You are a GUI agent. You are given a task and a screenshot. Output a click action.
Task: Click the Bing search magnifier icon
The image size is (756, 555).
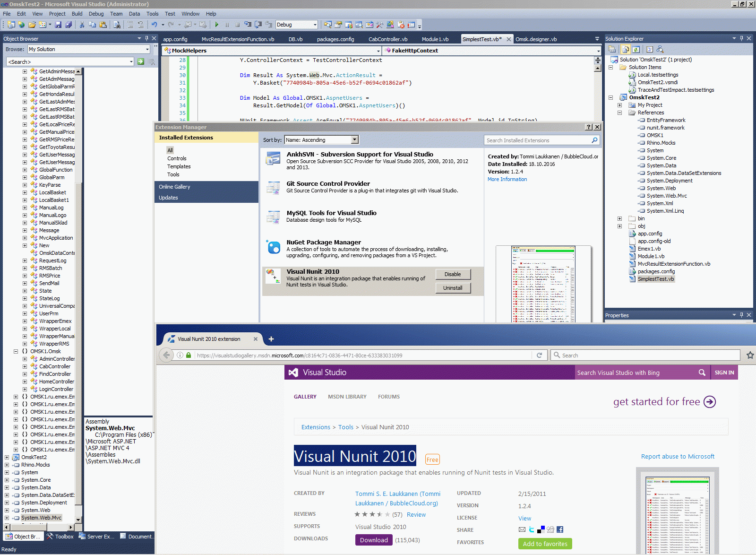(702, 373)
